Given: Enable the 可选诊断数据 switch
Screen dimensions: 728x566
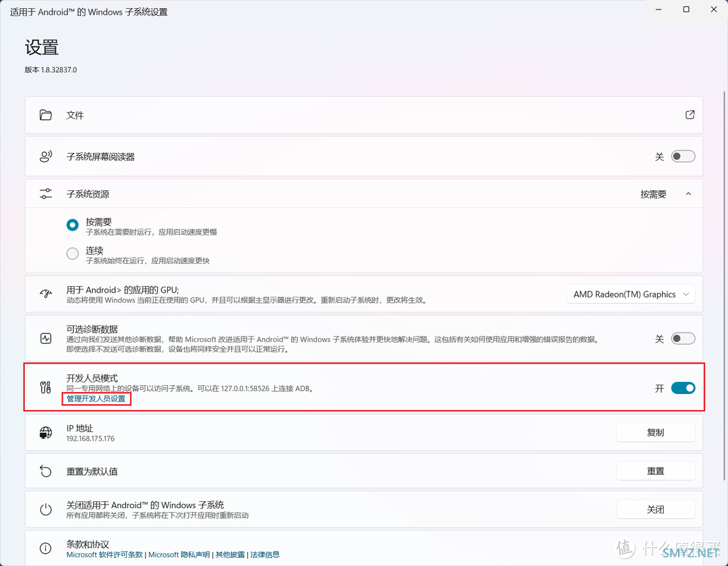Looking at the screenshot, I should [x=683, y=339].
